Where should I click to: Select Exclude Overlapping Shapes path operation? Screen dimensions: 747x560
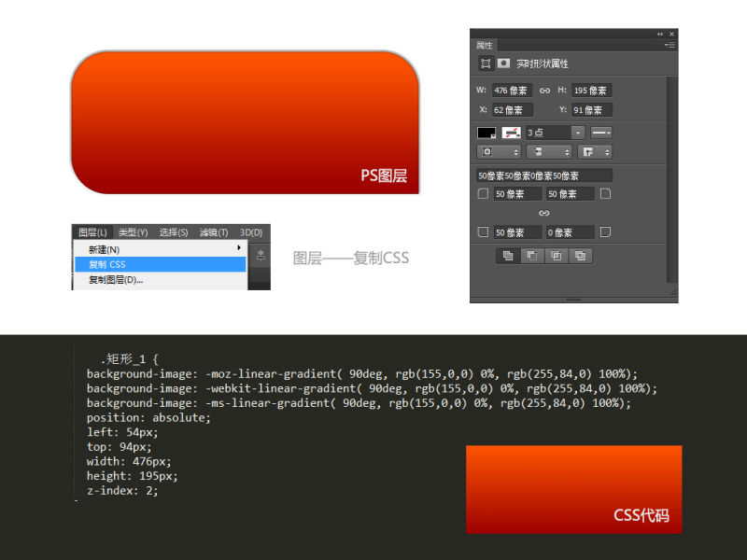coord(580,256)
